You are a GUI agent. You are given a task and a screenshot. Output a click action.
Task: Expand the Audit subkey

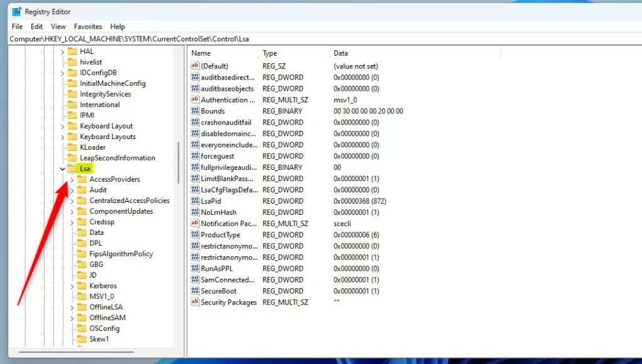[71, 190]
